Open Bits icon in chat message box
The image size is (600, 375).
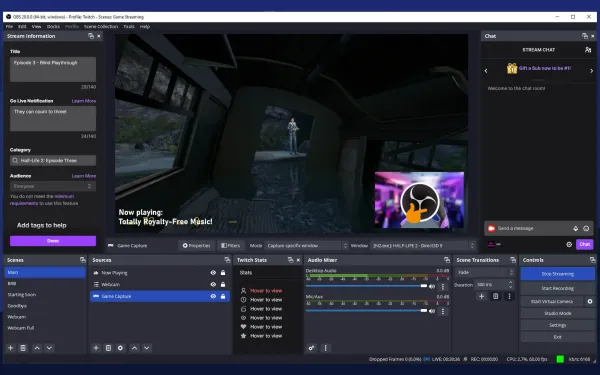576,228
